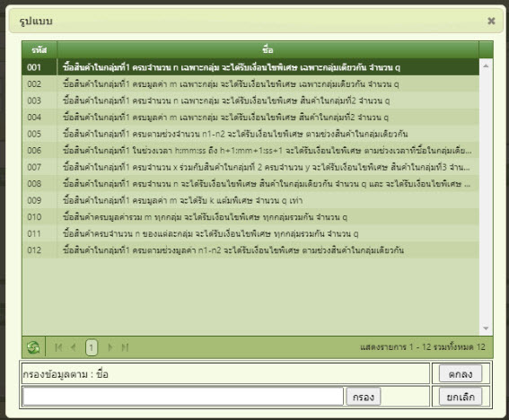The width and height of the screenshot is (509, 420).
Task: Click the ยกเลิก button
Action: coord(461,397)
